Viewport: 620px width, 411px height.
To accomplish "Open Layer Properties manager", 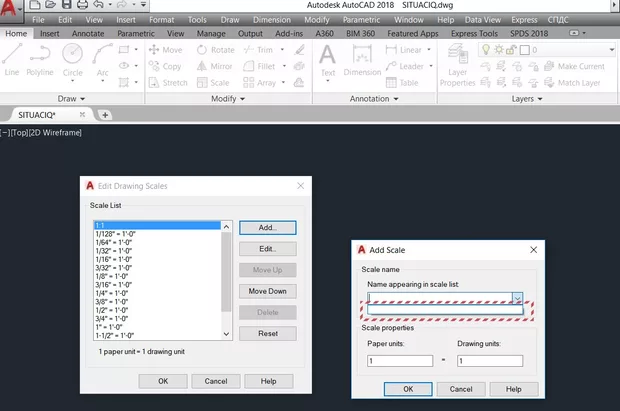I will 457,65.
